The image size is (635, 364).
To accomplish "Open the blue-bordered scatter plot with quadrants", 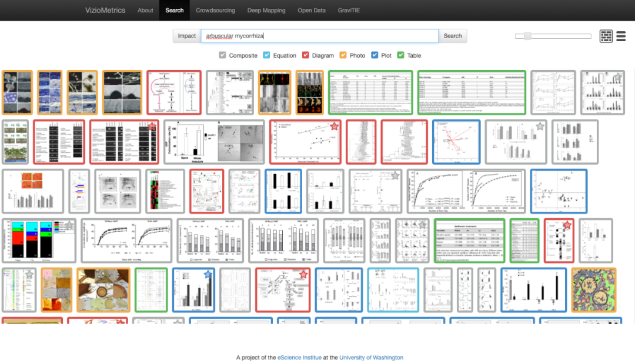I will pyautogui.click(x=559, y=191).
